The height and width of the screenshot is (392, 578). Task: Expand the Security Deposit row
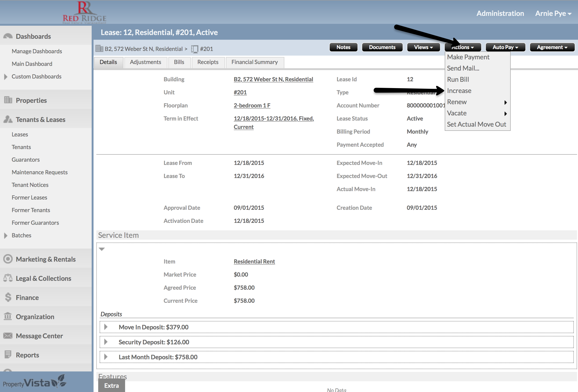coord(106,342)
